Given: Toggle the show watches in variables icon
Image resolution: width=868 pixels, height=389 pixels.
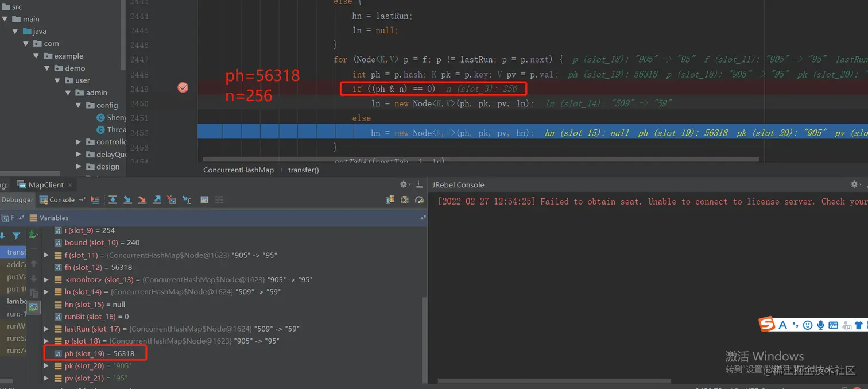Looking at the screenshot, I should tap(33, 307).
